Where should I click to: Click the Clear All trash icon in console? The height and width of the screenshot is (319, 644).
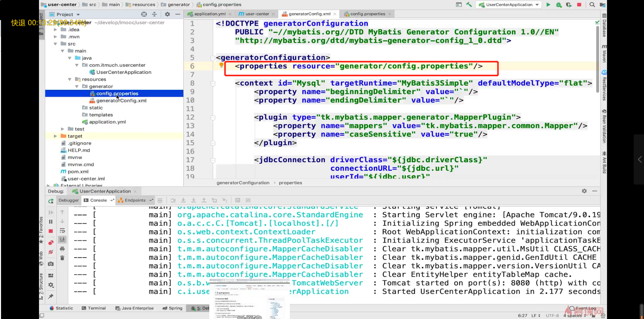coord(62,258)
